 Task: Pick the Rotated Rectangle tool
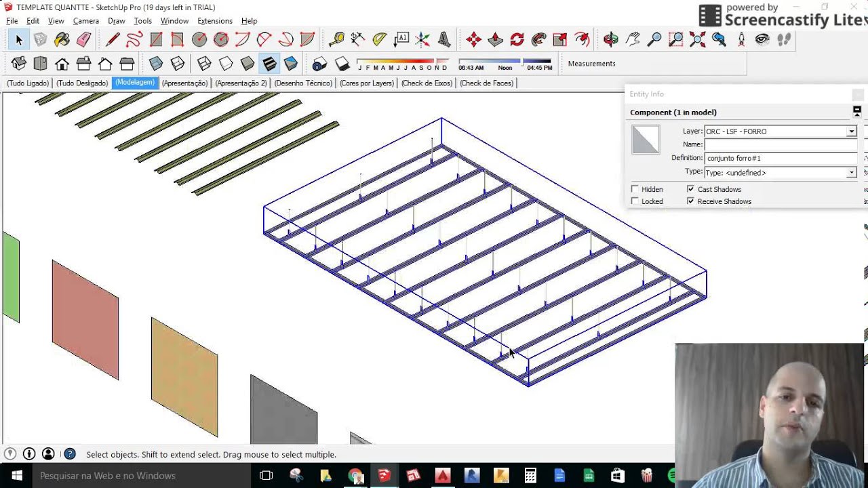(178, 40)
